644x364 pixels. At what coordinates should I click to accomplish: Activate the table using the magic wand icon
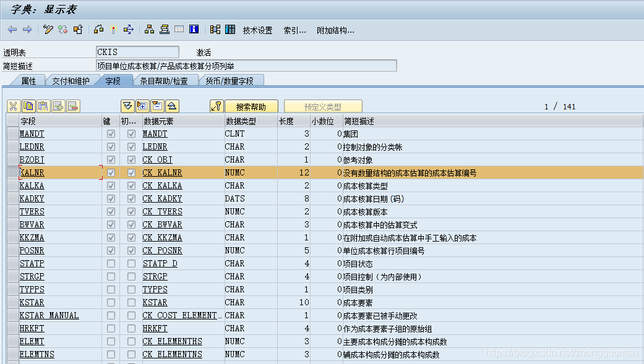pos(114,29)
